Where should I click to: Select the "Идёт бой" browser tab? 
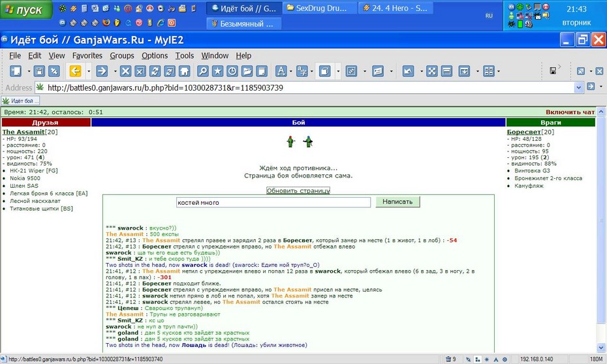(21, 101)
